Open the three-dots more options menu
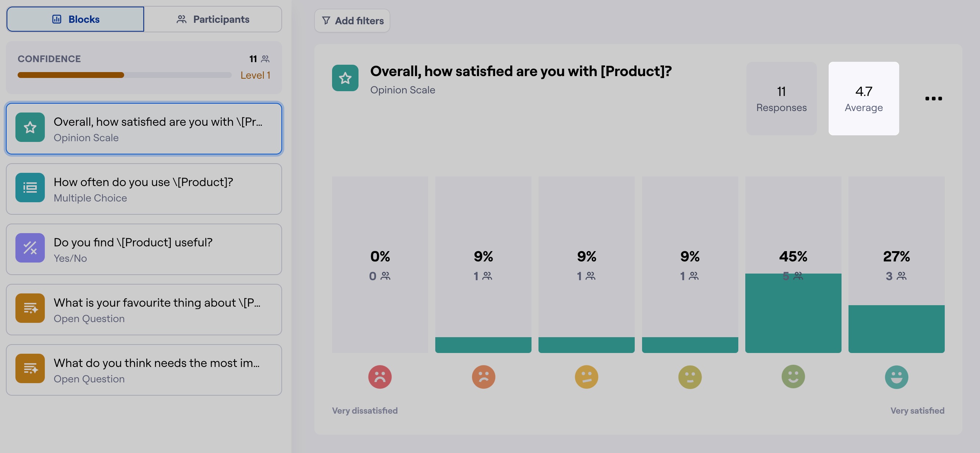This screenshot has height=453, width=980. (933, 99)
